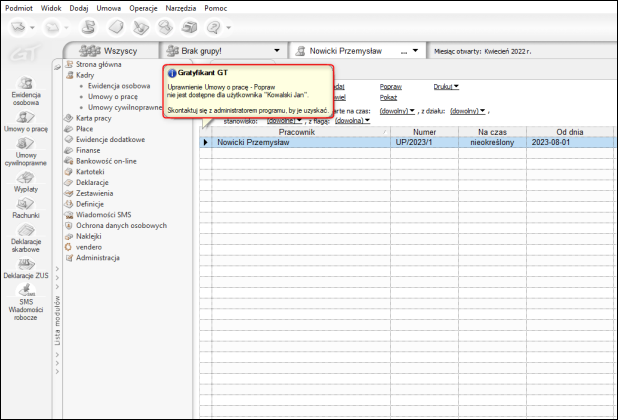This screenshot has height=420, width=618.
Task: Open the Deklaracje skarbowe sidebar module
Action: (26, 238)
